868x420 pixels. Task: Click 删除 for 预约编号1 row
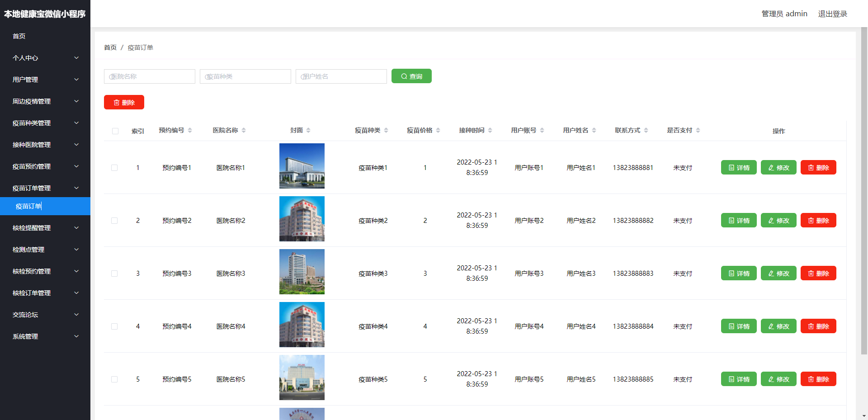818,167
